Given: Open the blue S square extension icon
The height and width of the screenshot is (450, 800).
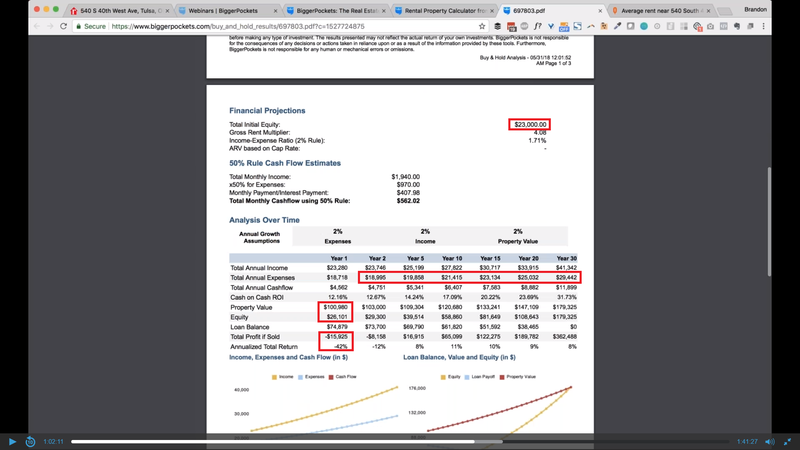Looking at the screenshot, I should 578,26.
